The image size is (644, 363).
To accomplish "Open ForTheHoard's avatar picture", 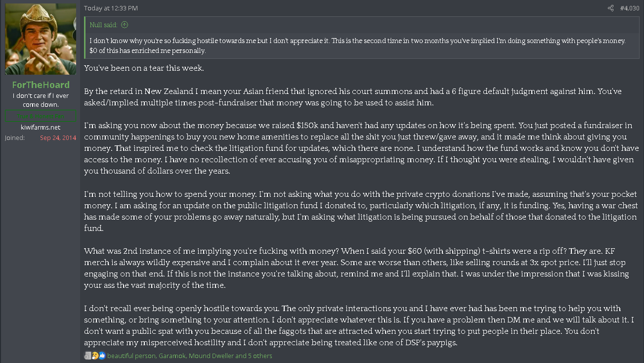I will coord(41,39).
